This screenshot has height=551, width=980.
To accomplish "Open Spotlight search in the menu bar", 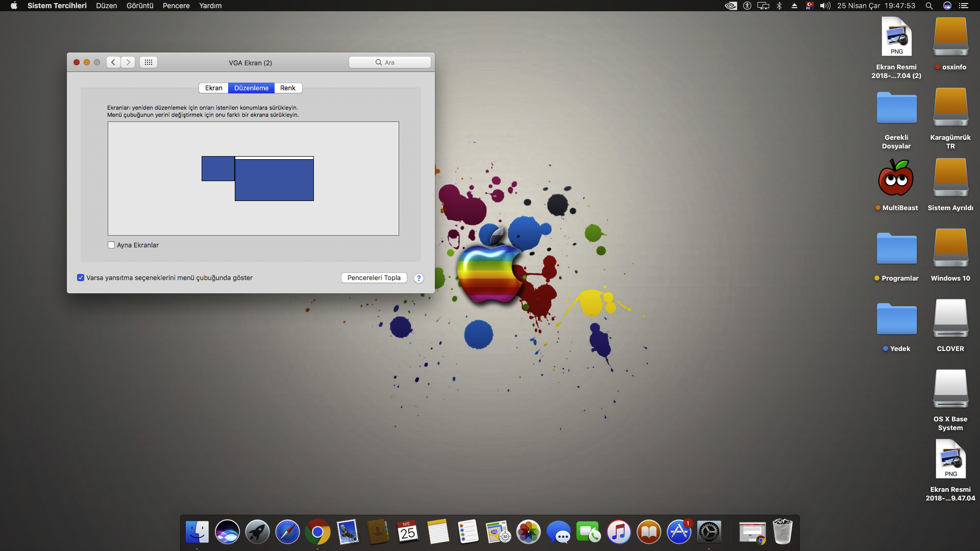I will point(929,6).
